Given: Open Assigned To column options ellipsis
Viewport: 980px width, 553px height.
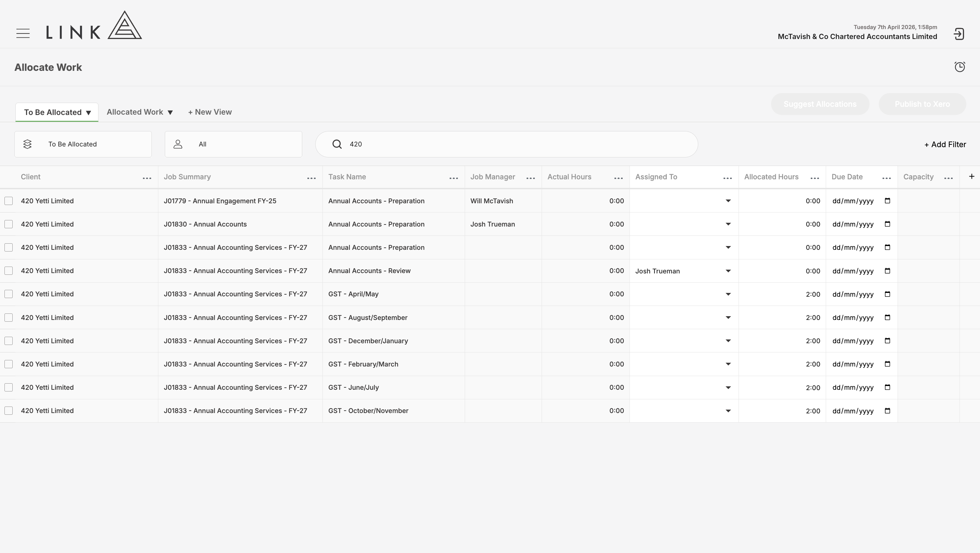Looking at the screenshot, I should click(x=728, y=178).
